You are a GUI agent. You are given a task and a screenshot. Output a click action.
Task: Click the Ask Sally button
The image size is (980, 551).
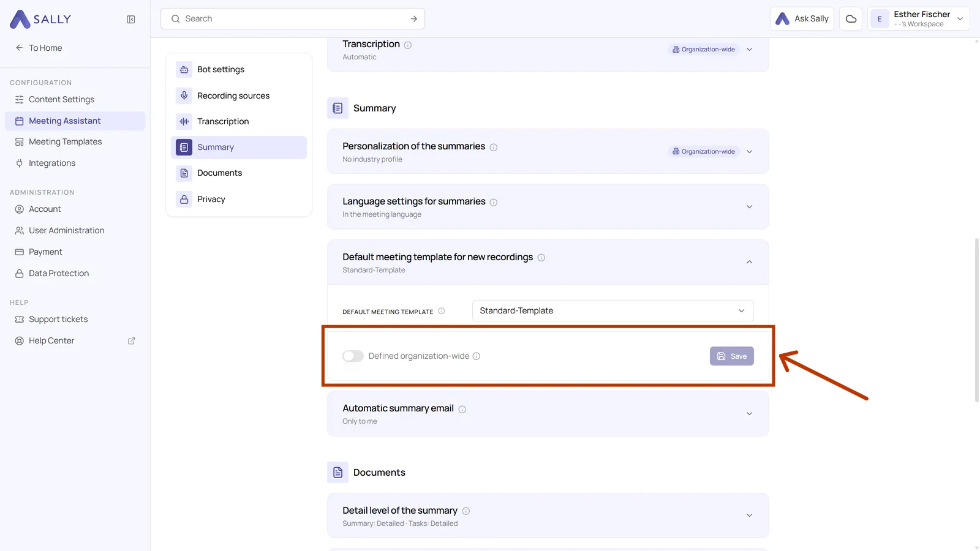(802, 19)
